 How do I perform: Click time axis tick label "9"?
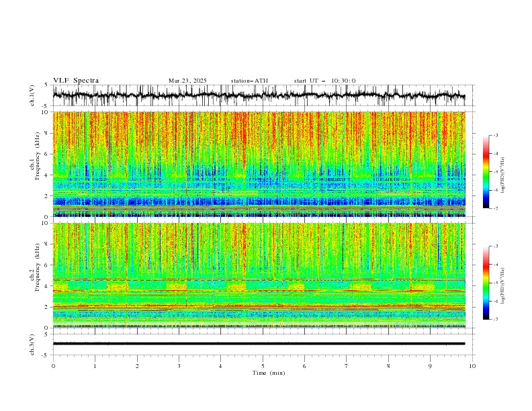pos(430,366)
